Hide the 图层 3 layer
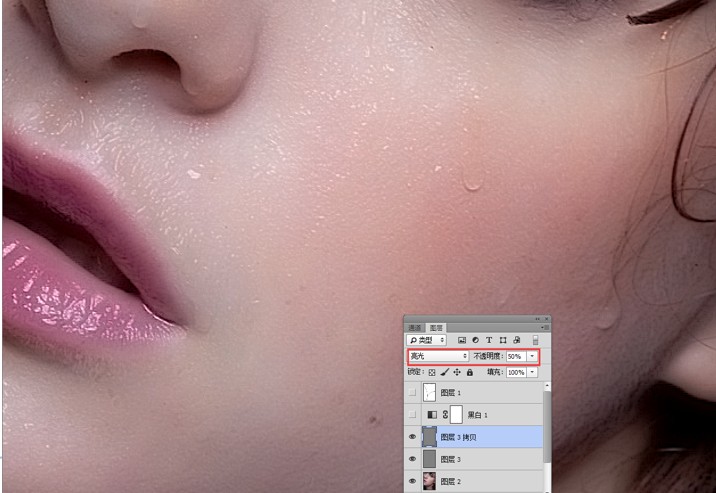 point(412,459)
